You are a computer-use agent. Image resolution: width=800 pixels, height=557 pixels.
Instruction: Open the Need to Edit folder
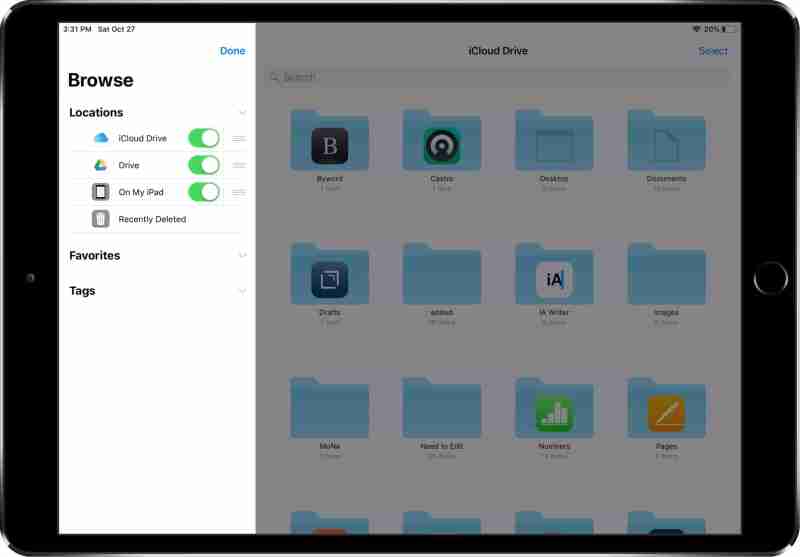click(442, 408)
